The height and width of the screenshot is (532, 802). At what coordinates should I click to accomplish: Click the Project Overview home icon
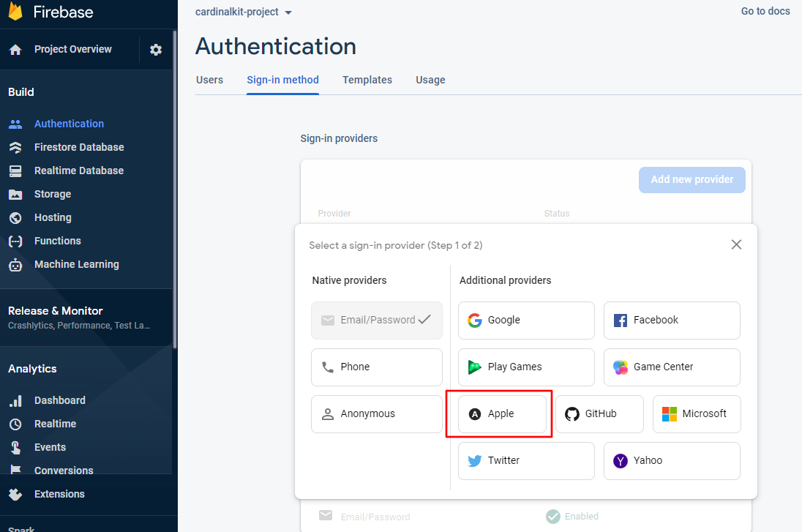pyautogui.click(x=15, y=50)
